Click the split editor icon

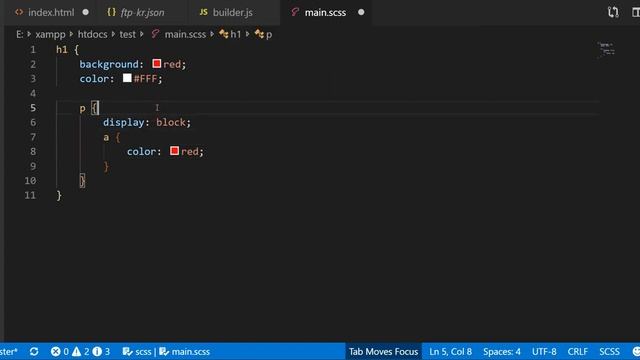[x=636, y=12]
